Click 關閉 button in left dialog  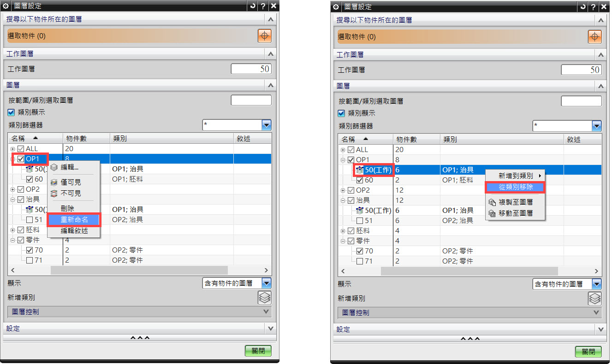pos(258,351)
